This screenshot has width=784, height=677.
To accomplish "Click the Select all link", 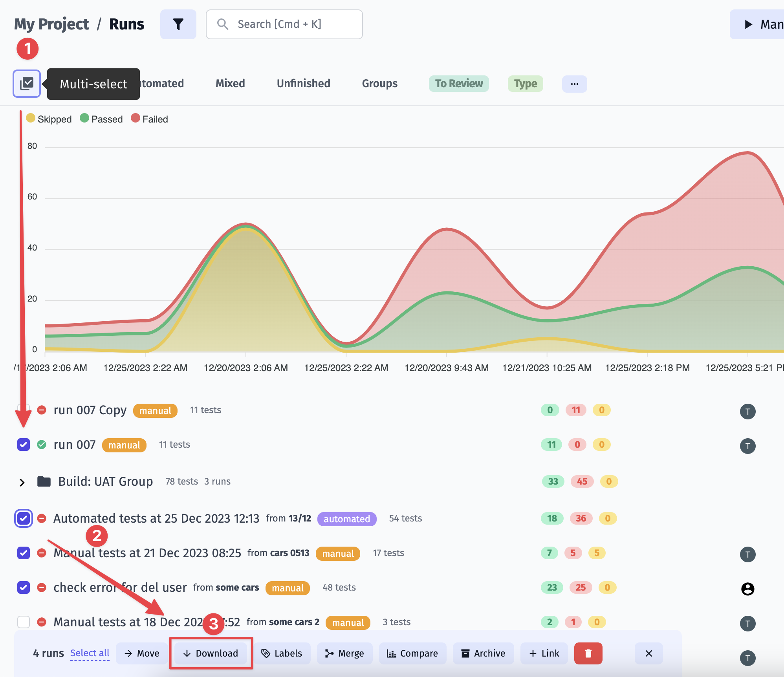I will tap(90, 653).
